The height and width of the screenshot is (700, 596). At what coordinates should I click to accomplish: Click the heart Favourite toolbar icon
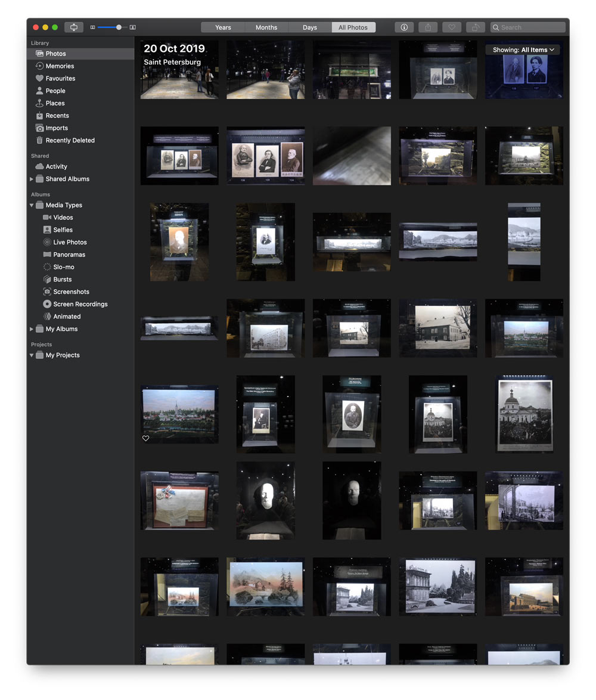click(452, 27)
